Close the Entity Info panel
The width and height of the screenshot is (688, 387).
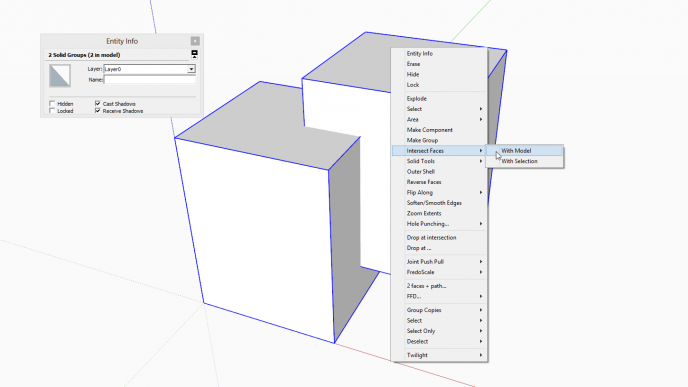pos(195,41)
